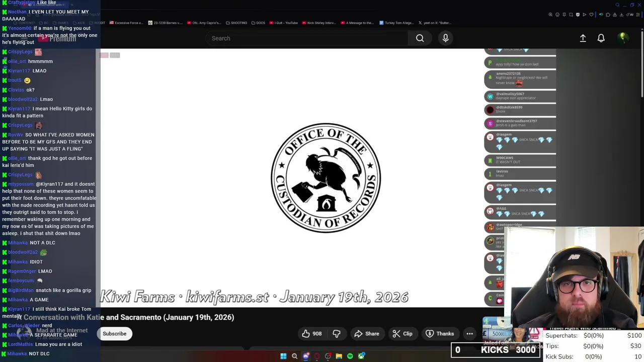Open Spotify from the taskbar
Viewport: 644px width, 362px height.
(350, 356)
